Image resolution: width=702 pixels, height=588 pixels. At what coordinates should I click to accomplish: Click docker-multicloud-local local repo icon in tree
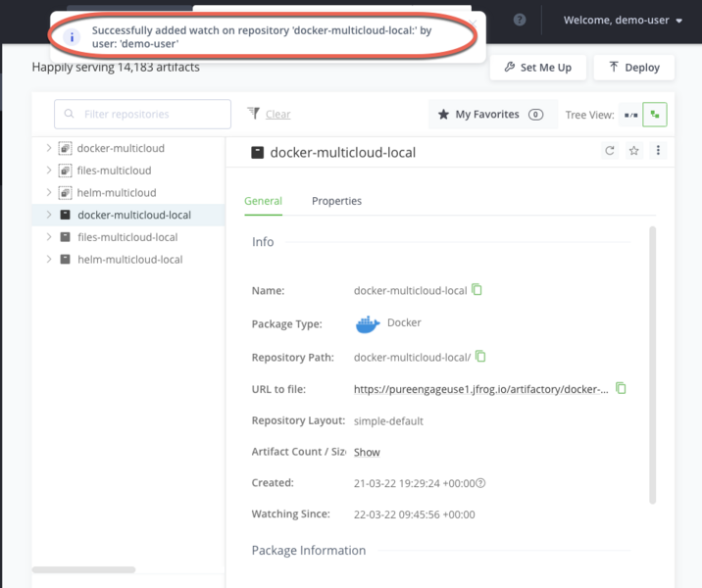[66, 215]
